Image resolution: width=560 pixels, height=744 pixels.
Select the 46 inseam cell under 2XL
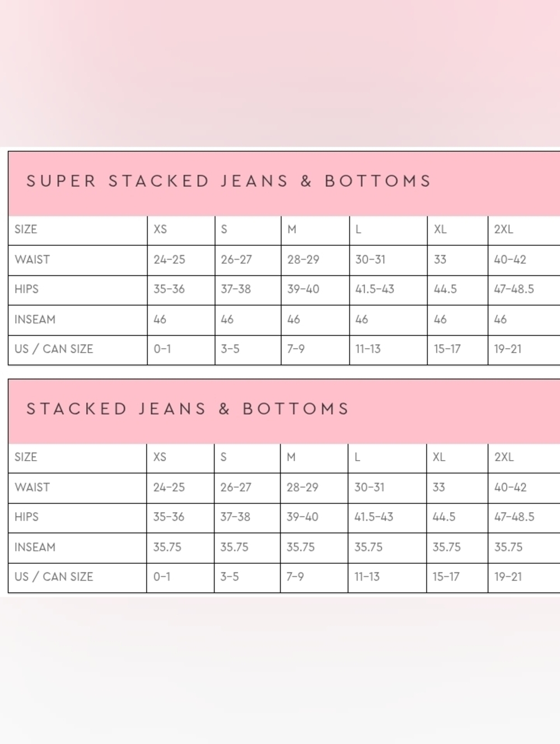(500, 320)
